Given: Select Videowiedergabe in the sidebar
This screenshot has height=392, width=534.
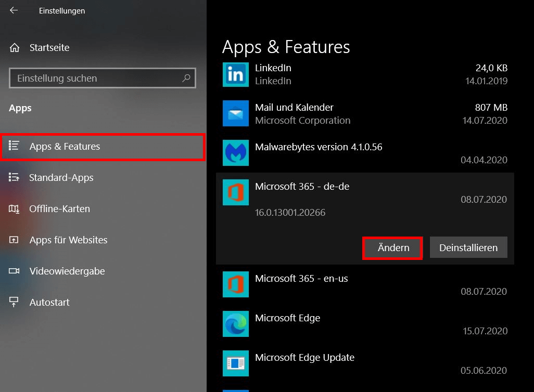Looking at the screenshot, I should point(103,271).
